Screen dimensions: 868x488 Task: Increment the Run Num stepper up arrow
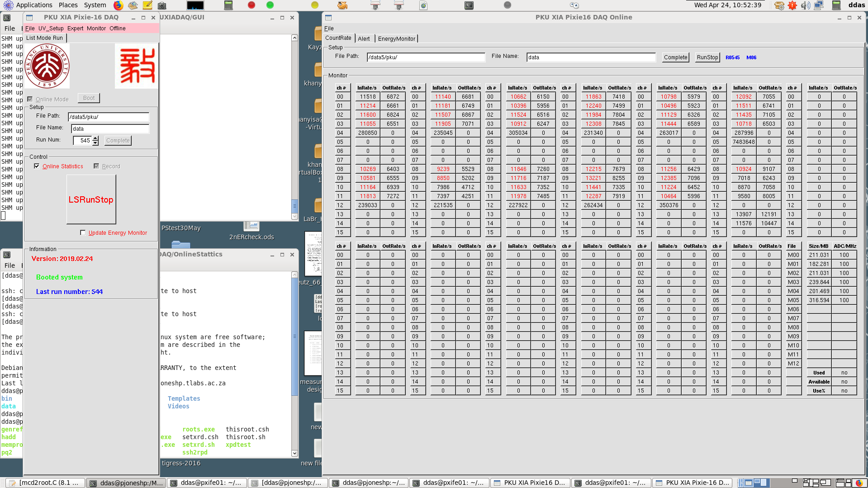click(x=95, y=138)
